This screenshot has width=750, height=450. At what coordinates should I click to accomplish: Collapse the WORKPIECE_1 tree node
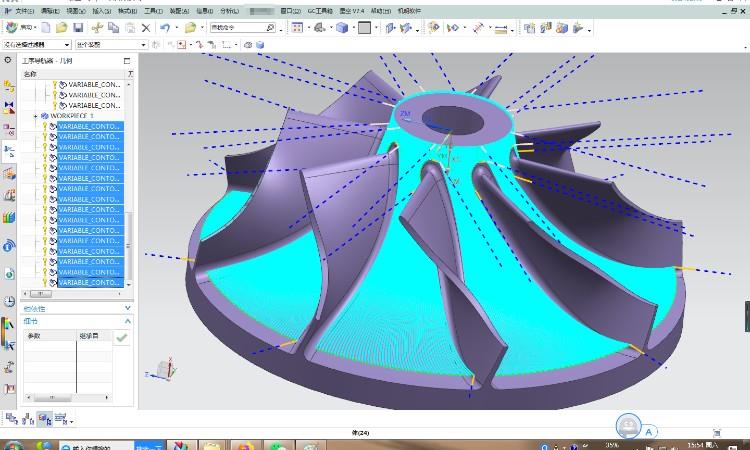35,116
